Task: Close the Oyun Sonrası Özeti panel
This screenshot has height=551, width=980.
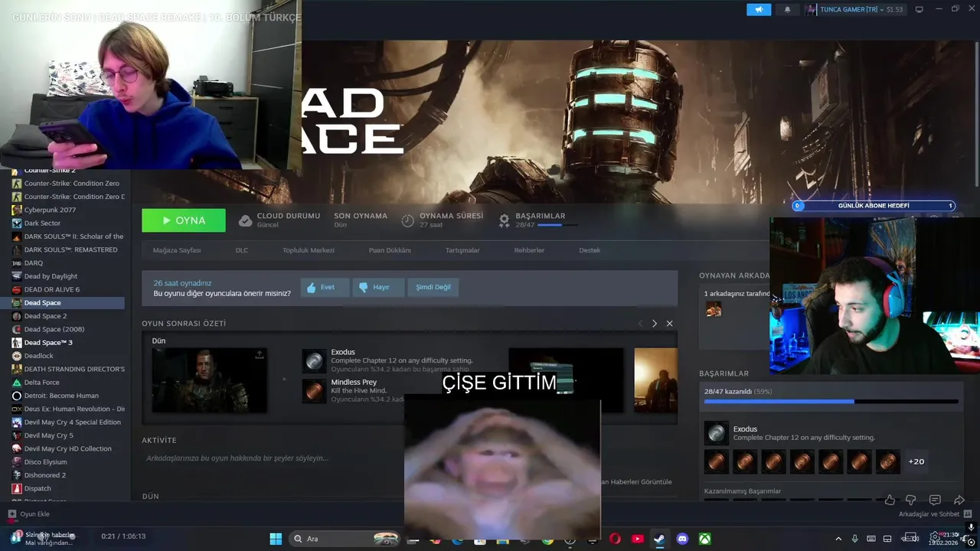Action: [669, 324]
